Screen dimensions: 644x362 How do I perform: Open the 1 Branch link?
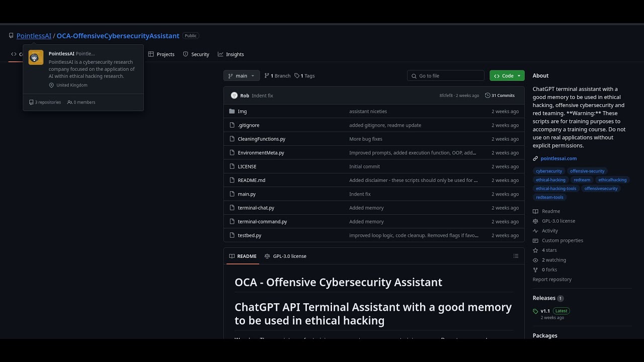277,76
